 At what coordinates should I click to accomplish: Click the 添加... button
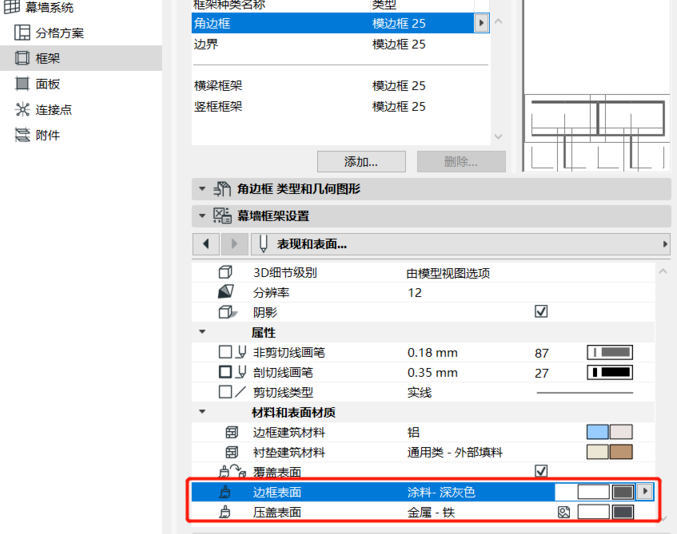click(x=361, y=161)
